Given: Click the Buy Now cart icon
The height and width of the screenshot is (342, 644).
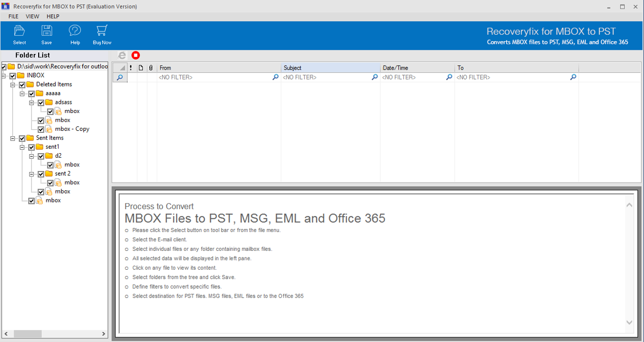Looking at the screenshot, I should click(x=102, y=31).
